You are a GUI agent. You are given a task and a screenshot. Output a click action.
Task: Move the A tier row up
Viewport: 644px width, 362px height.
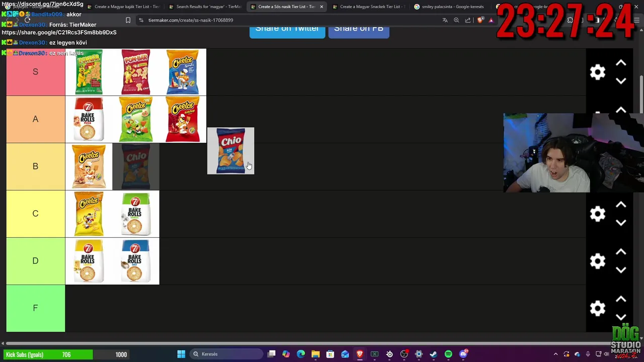click(x=621, y=110)
